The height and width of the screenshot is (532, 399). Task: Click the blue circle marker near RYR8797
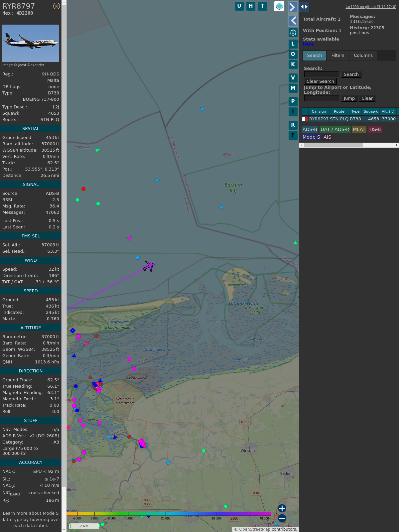tap(138, 258)
